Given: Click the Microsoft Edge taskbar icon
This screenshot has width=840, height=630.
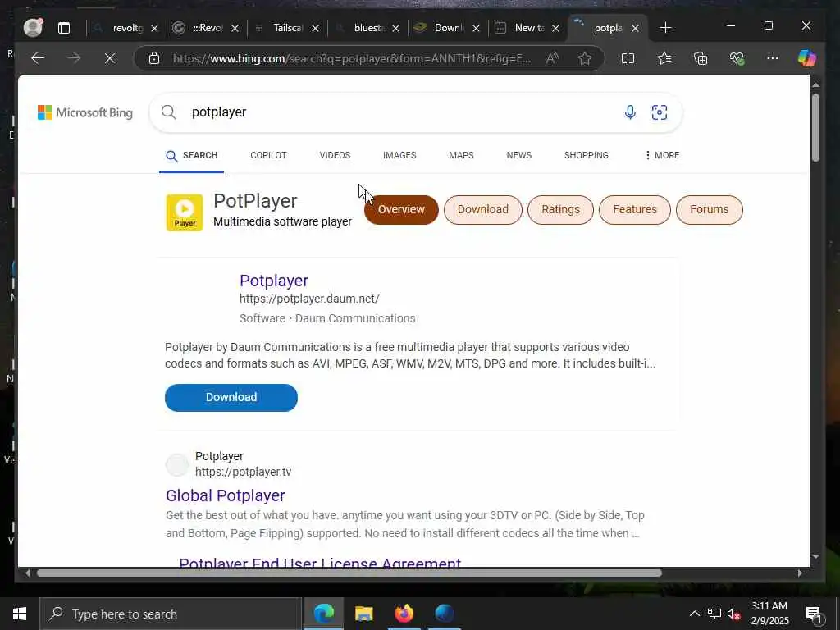Looking at the screenshot, I should (323, 614).
